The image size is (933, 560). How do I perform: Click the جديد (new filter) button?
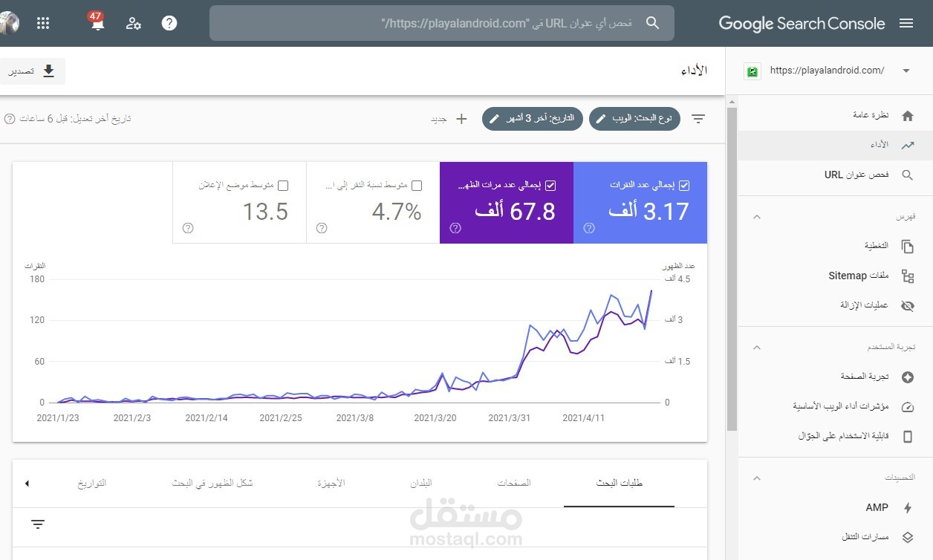pos(451,119)
